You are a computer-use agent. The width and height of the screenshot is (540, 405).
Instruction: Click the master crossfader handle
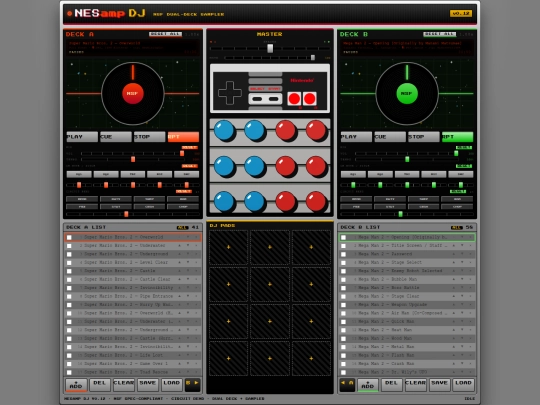[x=270, y=48]
